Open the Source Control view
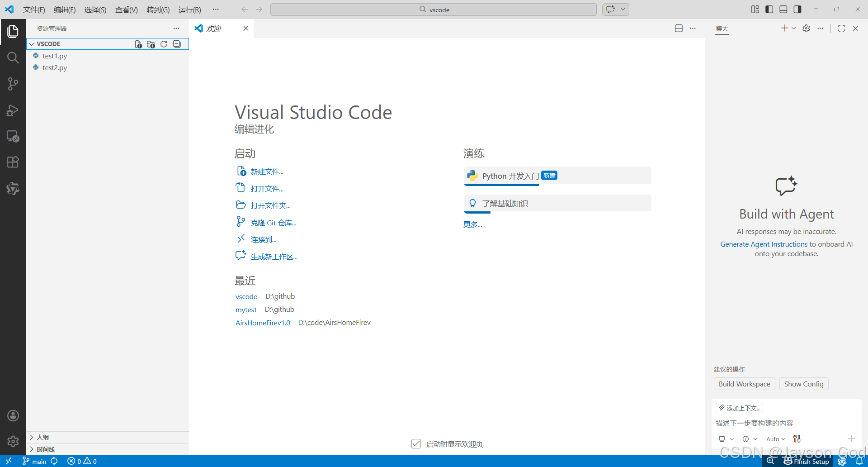The height and width of the screenshot is (467, 868). coord(13,84)
